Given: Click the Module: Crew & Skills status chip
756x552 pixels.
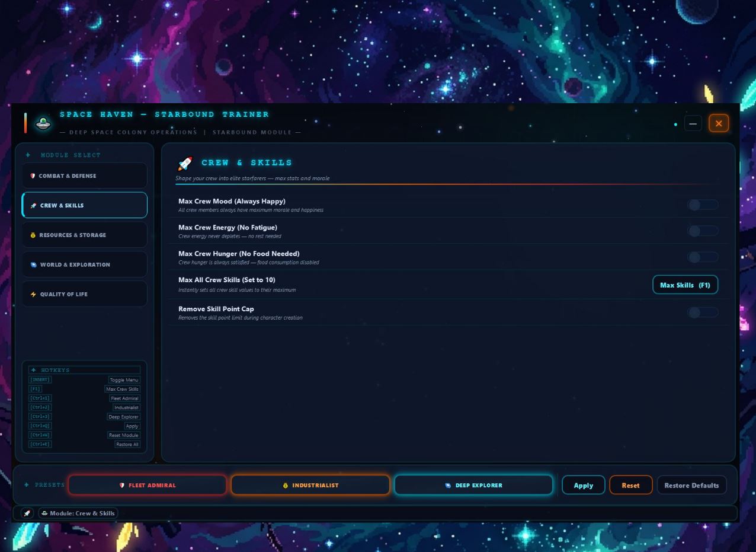Looking at the screenshot, I should pos(78,513).
